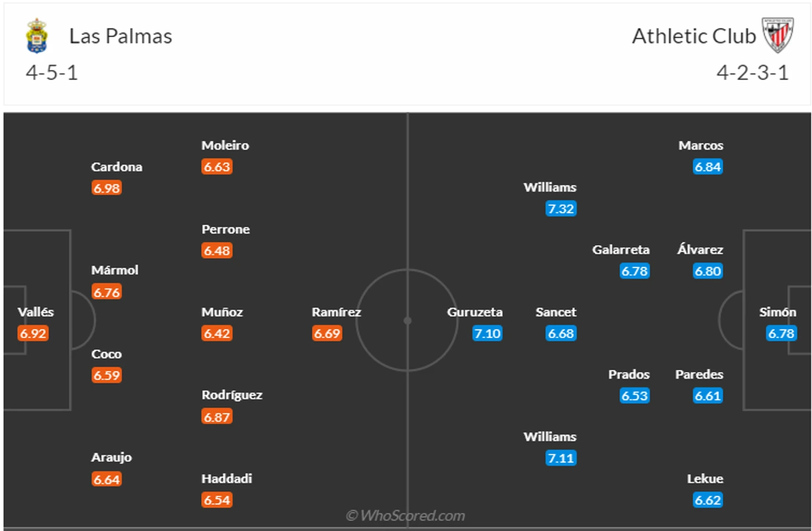Click player name Perrone

click(225, 229)
